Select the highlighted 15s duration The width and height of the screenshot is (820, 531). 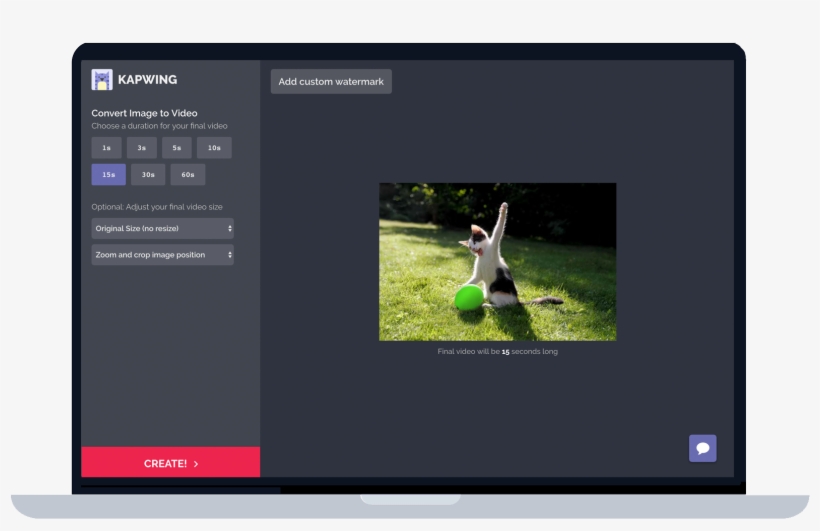pos(109,174)
